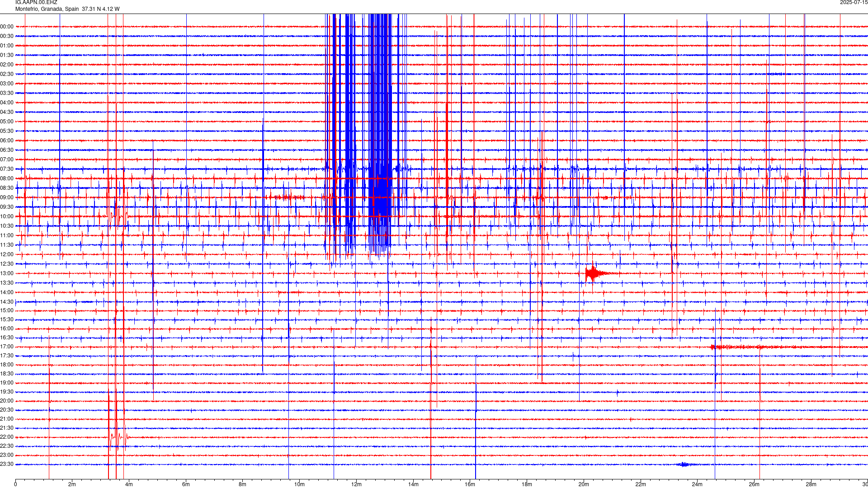Select the 10:30 time row label

(7, 226)
